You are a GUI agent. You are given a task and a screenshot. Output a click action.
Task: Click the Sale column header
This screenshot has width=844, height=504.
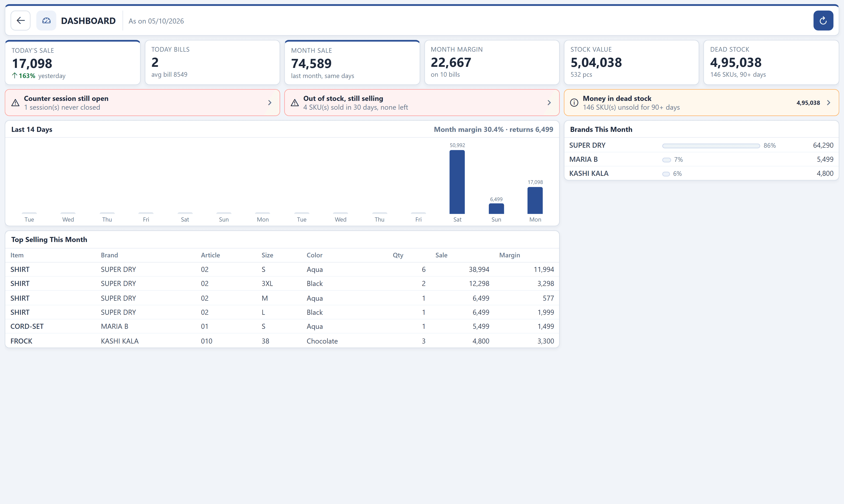point(441,255)
